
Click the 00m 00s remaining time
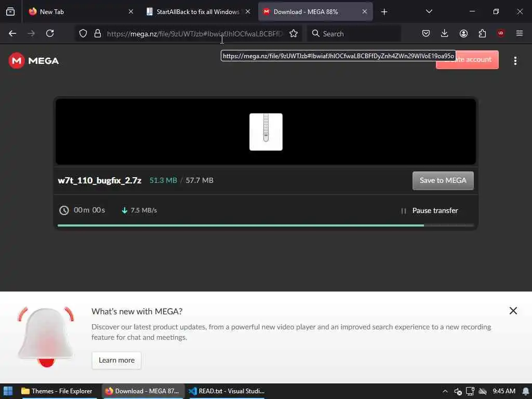point(89,210)
